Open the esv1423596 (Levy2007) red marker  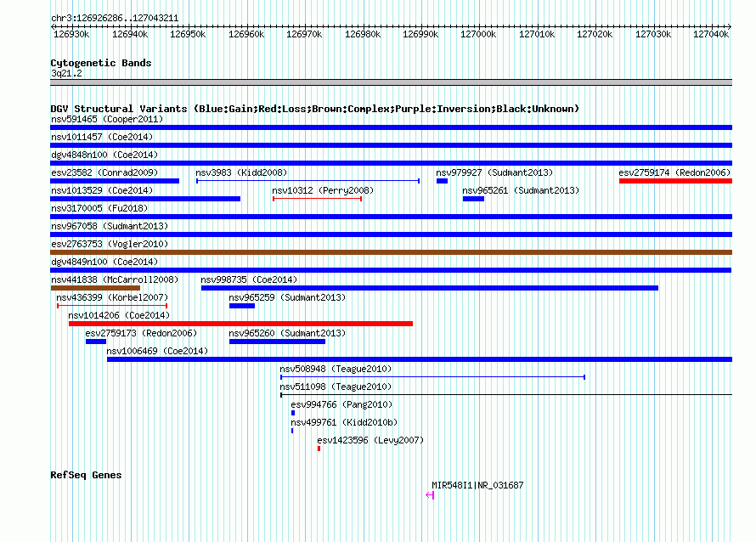pyautogui.click(x=319, y=449)
